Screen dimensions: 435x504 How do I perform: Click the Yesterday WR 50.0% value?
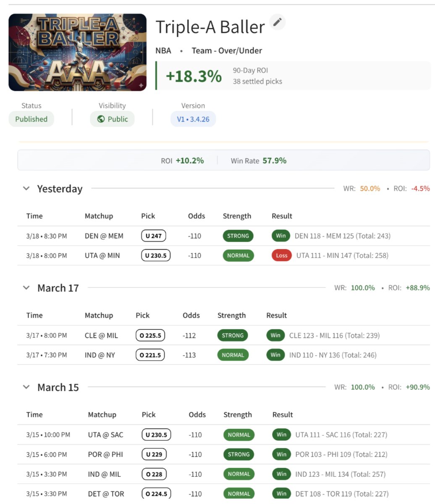(370, 189)
